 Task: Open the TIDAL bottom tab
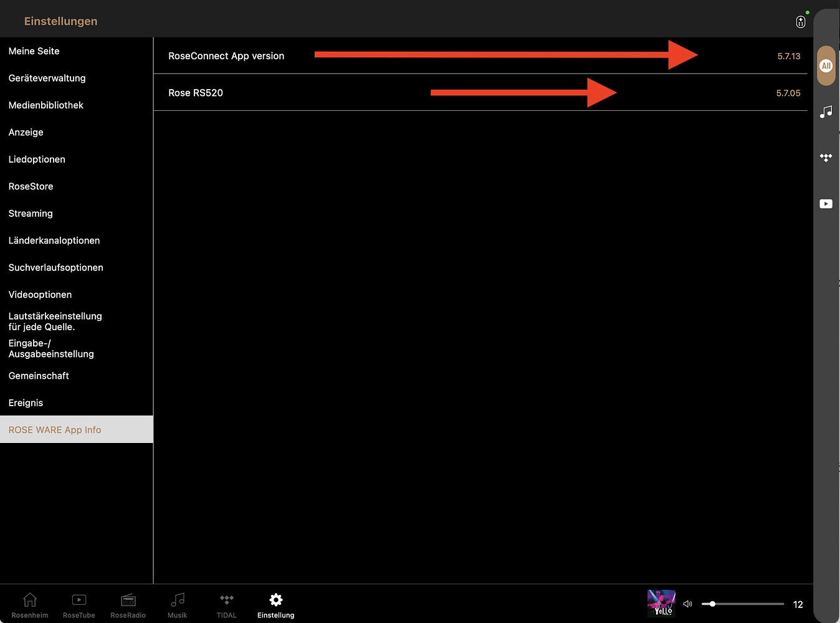[227, 606]
